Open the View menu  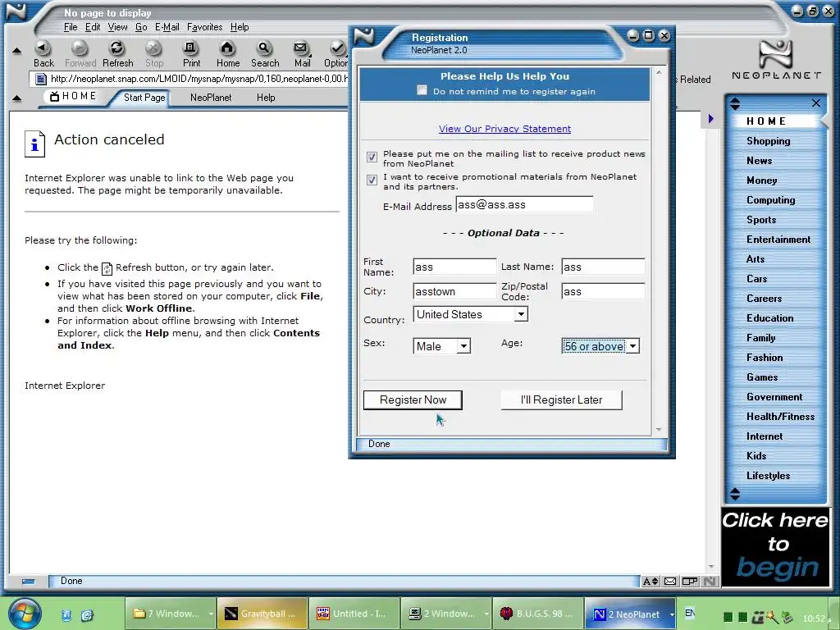click(x=117, y=27)
